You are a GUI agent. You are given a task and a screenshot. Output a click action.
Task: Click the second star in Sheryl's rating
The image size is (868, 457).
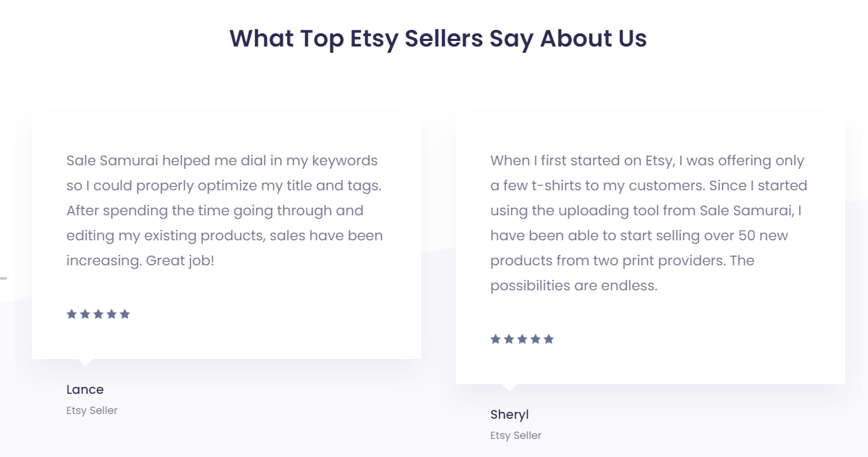pos(509,339)
